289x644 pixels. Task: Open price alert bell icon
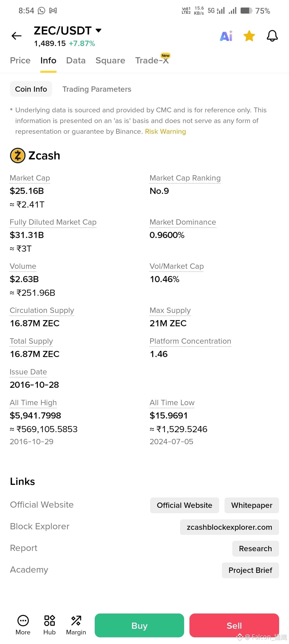272,36
